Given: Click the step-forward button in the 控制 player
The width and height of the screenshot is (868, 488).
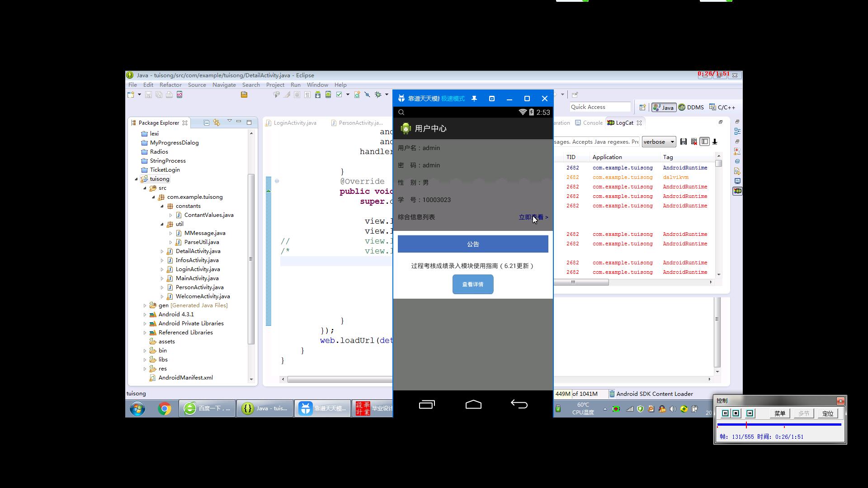Looking at the screenshot, I should click(x=750, y=413).
